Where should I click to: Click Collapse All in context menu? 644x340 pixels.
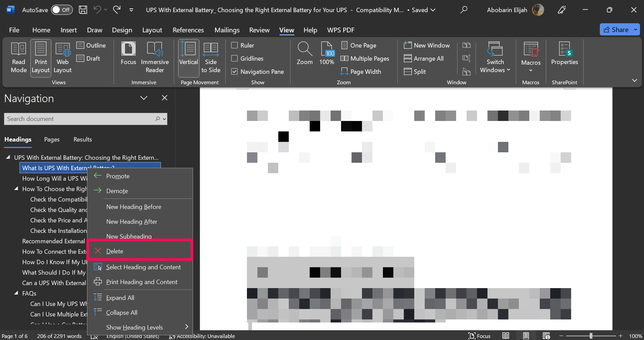click(x=140, y=312)
